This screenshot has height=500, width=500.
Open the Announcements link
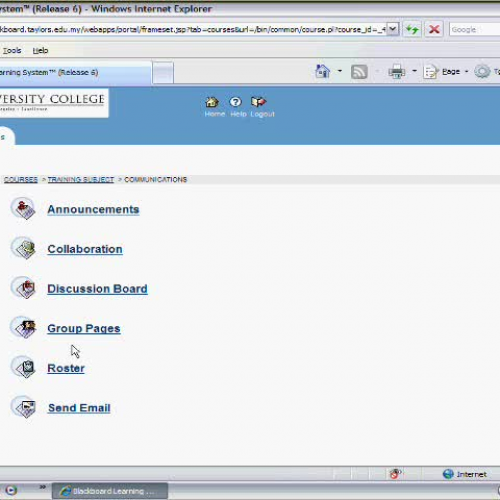click(x=93, y=209)
